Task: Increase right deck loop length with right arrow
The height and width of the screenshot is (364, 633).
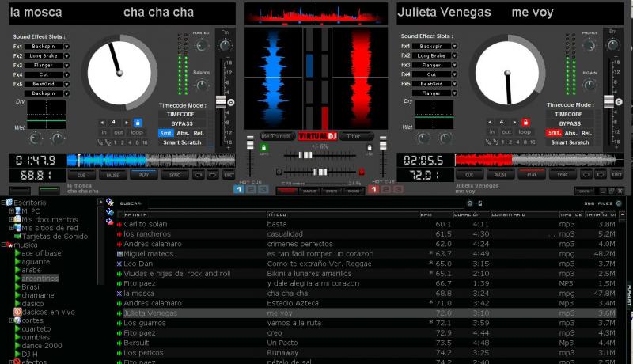Action: coord(514,122)
